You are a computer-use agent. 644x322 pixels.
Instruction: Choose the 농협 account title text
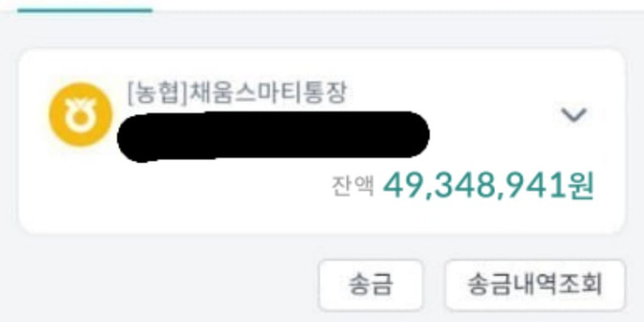click(x=237, y=93)
